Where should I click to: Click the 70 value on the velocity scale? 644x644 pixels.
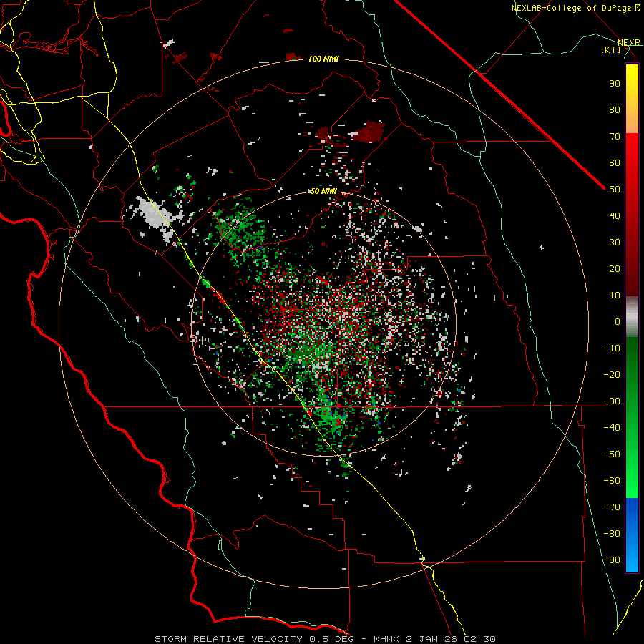[615, 137]
